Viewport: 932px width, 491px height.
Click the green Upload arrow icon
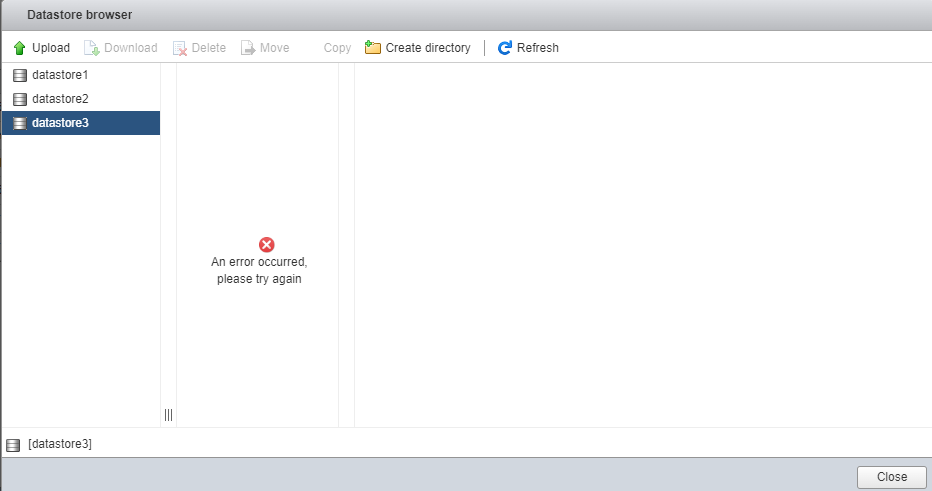point(20,48)
